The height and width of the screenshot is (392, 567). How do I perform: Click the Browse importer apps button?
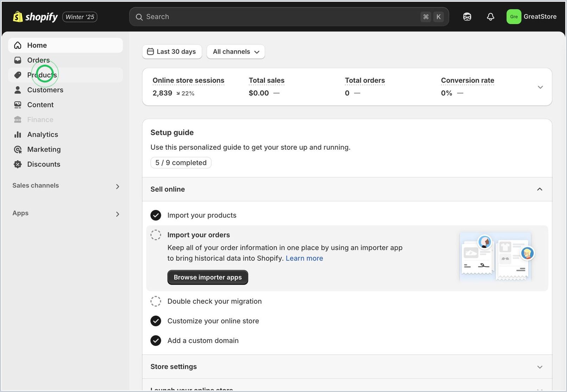click(208, 277)
